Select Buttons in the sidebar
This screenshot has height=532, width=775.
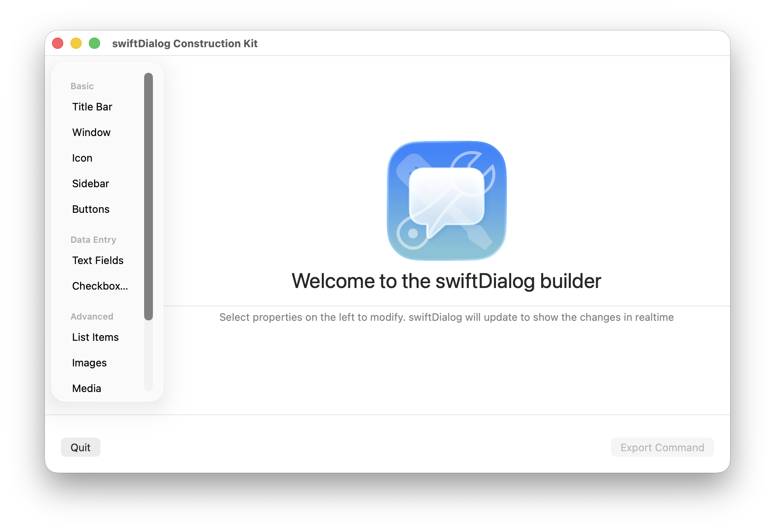91,209
